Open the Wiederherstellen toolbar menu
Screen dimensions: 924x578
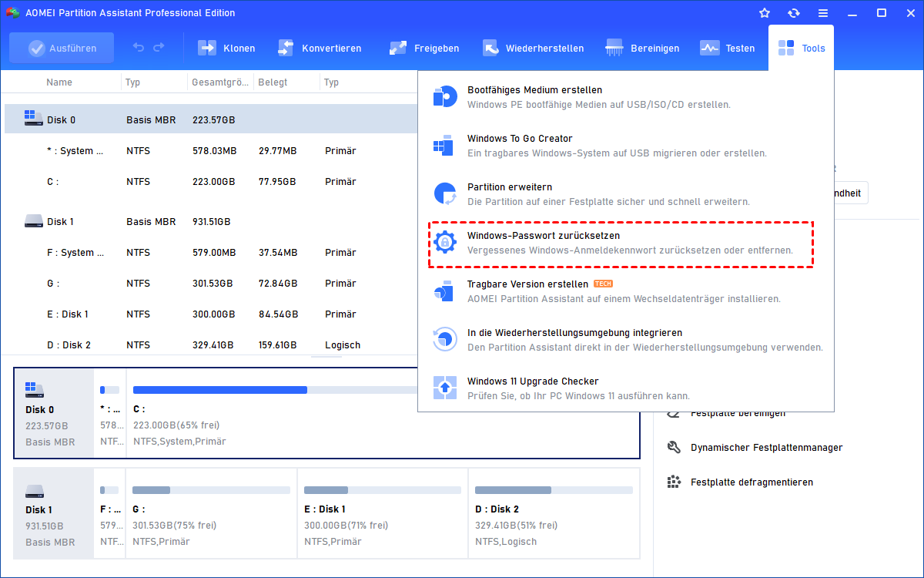pyautogui.click(x=533, y=48)
